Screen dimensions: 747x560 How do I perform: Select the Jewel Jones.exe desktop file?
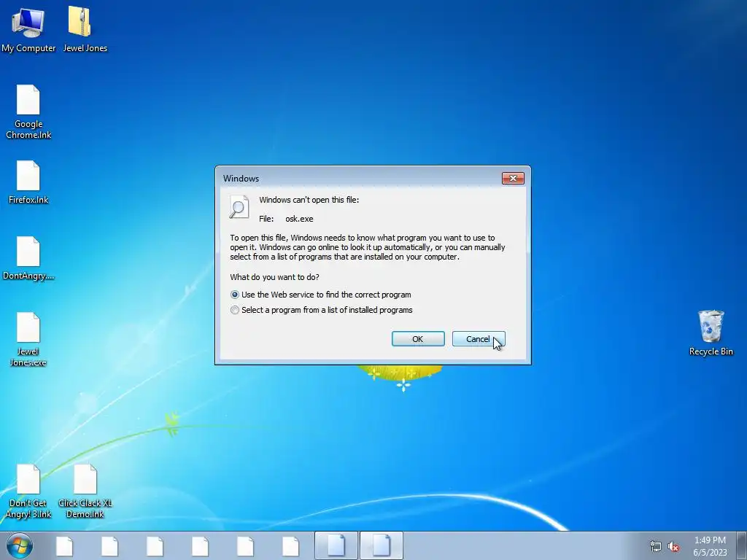tap(28, 339)
